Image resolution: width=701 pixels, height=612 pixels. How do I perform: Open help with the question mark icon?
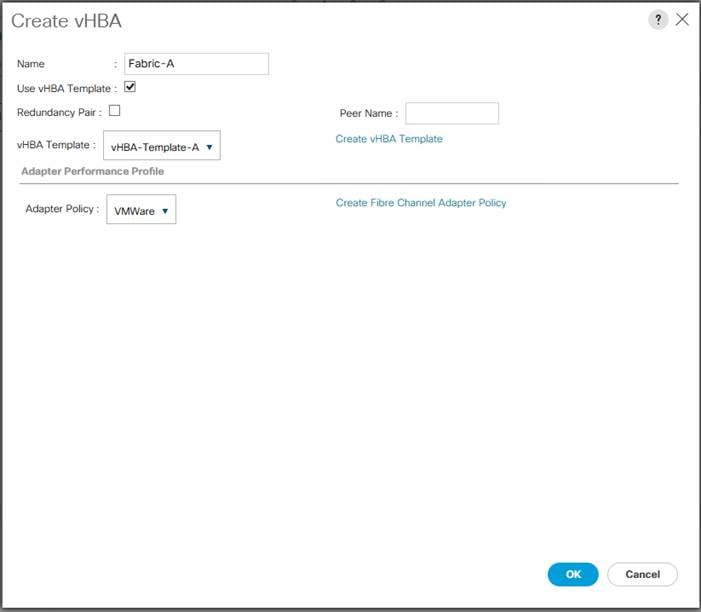coord(658,20)
